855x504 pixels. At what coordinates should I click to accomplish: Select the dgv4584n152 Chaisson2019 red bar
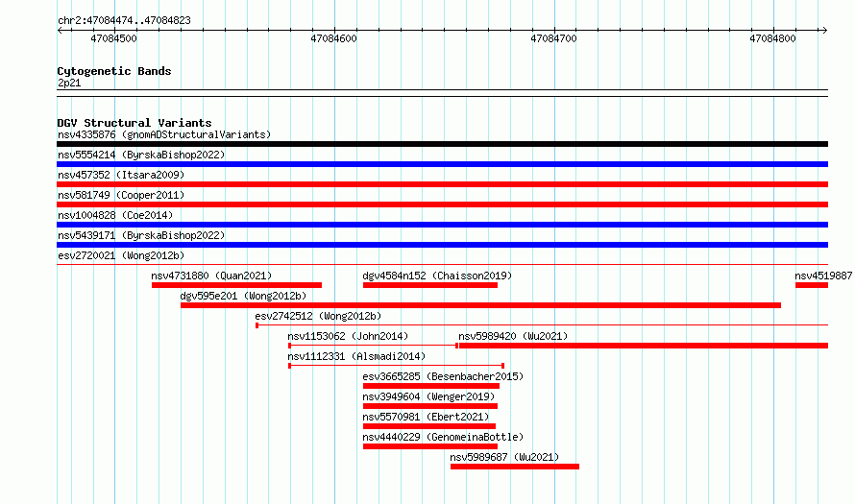(x=430, y=285)
